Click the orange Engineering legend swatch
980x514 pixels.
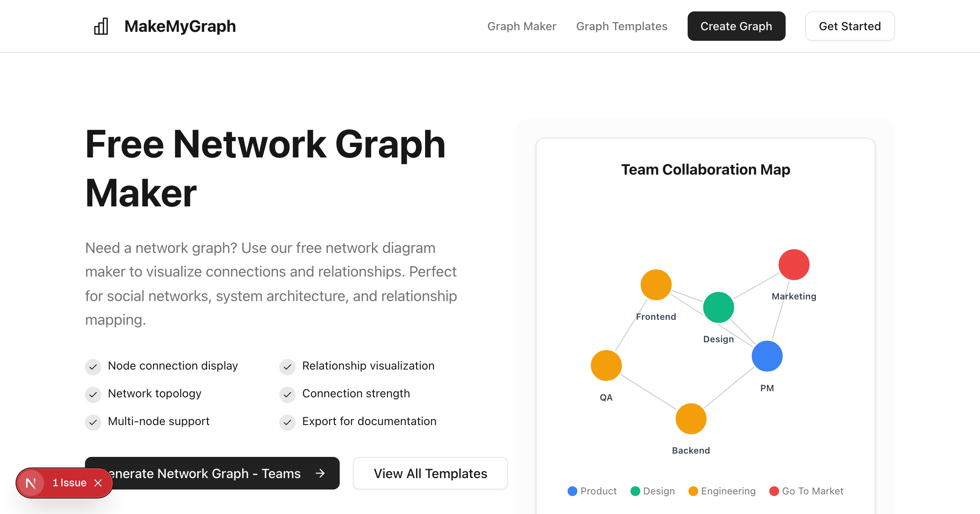(693, 491)
